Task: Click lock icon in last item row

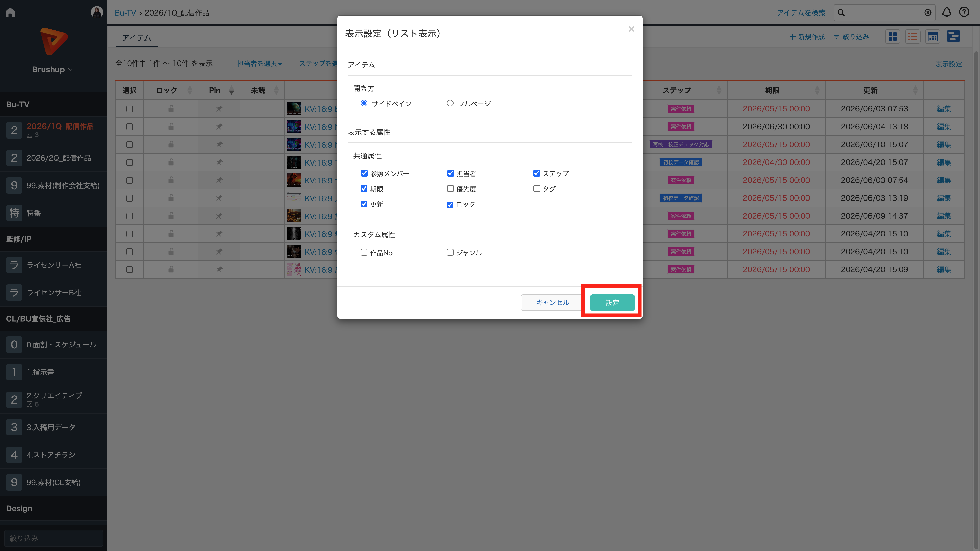Action: pyautogui.click(x=171, y=270)
